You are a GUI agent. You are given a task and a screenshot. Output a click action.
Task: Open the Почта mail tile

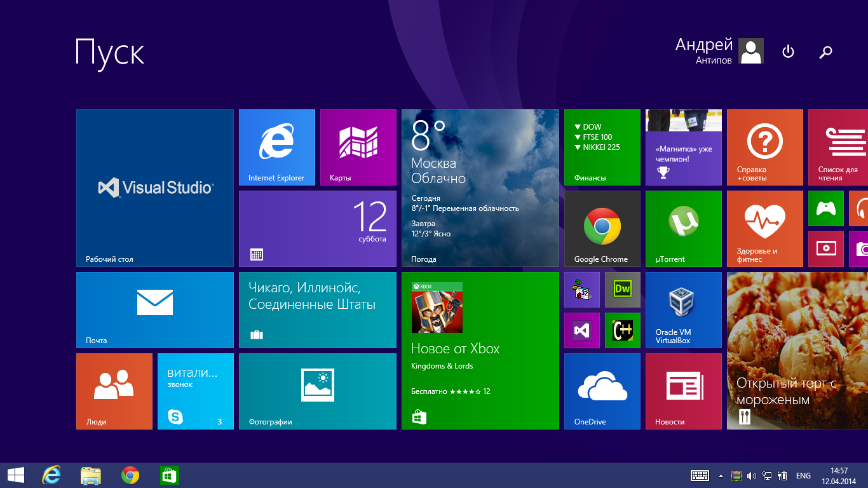coord(155,310)
